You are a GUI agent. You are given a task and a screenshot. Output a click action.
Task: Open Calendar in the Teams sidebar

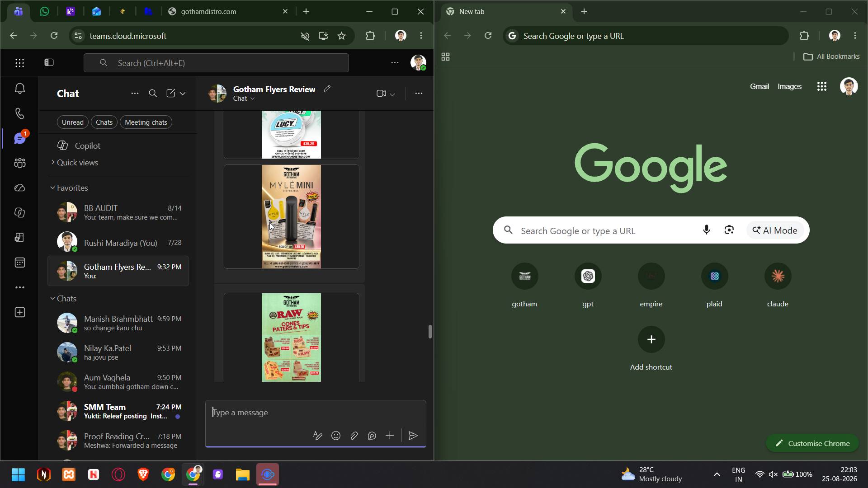19,263
